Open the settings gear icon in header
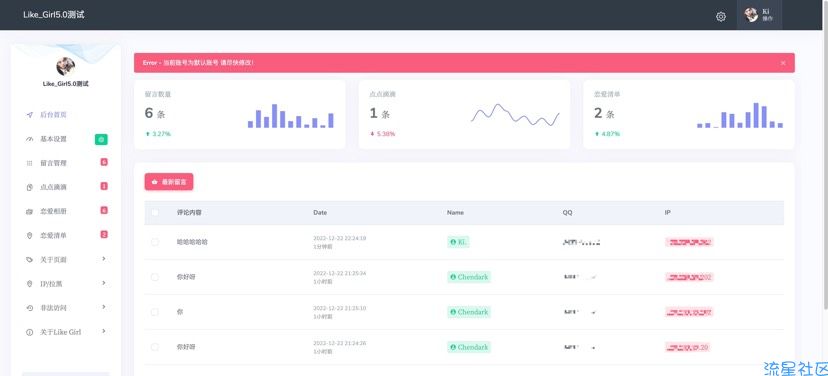 [x=721, y=17]
